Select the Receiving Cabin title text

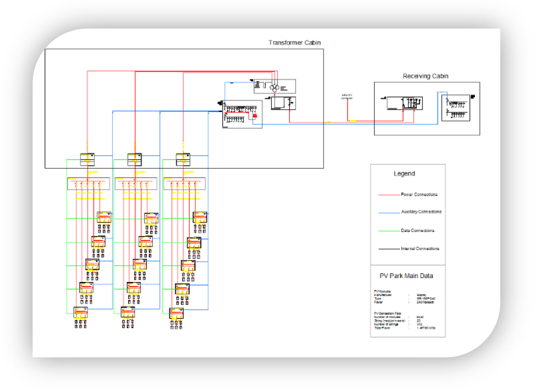(x=425, y=76)
